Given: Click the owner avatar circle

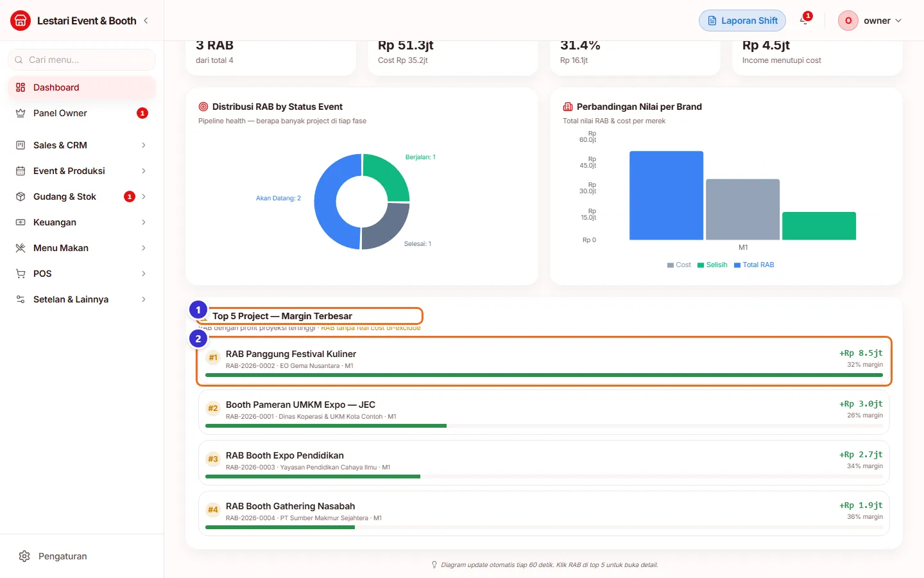Looking at the screenshot, I should tap(848, 21).
